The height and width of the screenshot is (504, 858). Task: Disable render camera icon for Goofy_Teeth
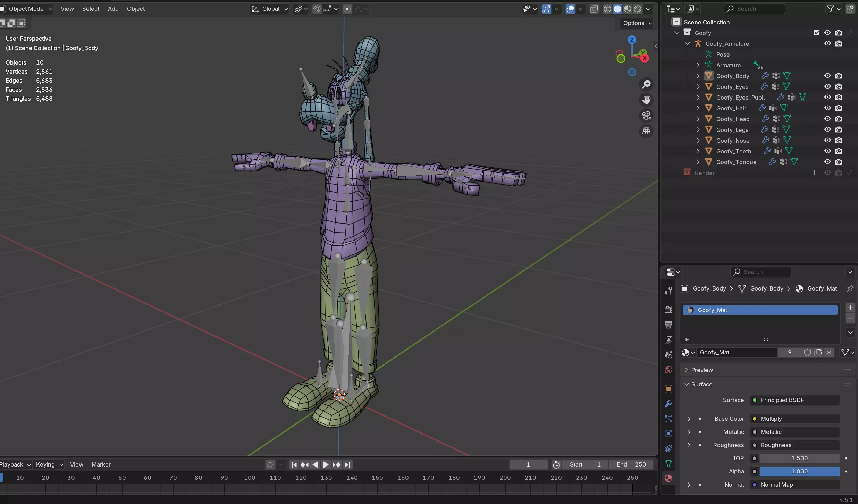coord(838,151)
